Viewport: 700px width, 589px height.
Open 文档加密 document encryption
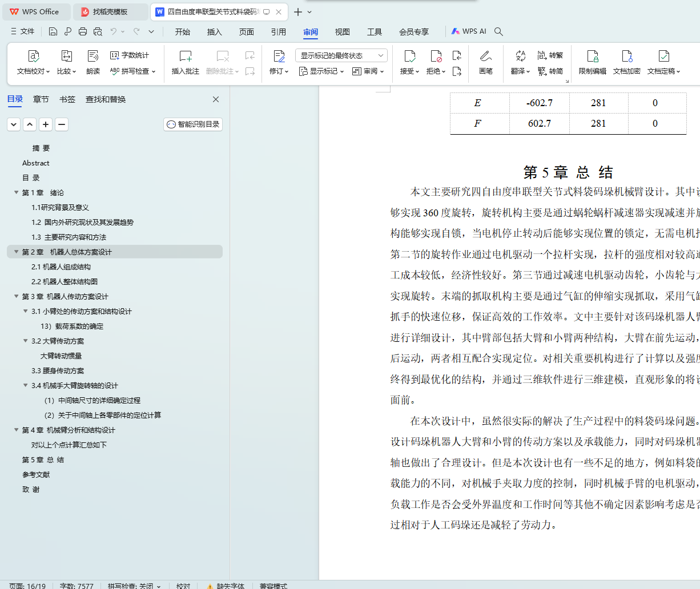point(627,62)
